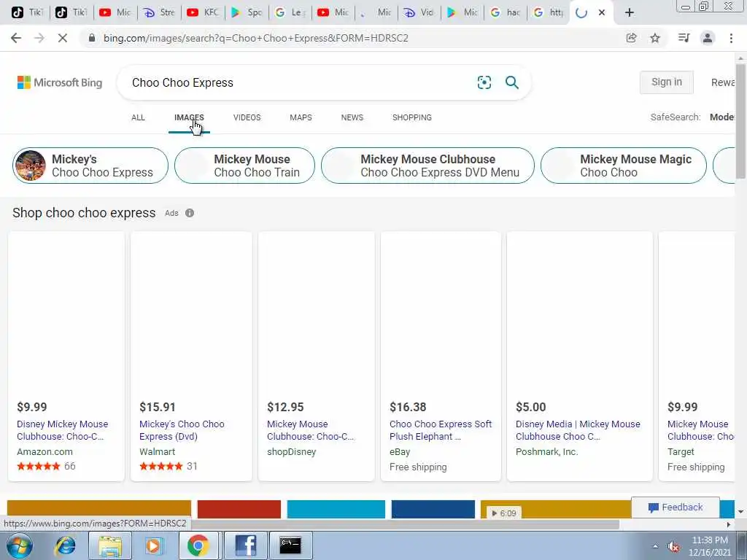747x560 pixels.
Task: Select the ALL search tab
Action: pos(138,117)
